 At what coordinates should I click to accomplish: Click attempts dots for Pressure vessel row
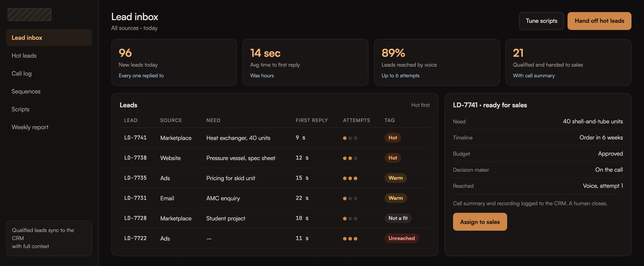coord(350,158)
